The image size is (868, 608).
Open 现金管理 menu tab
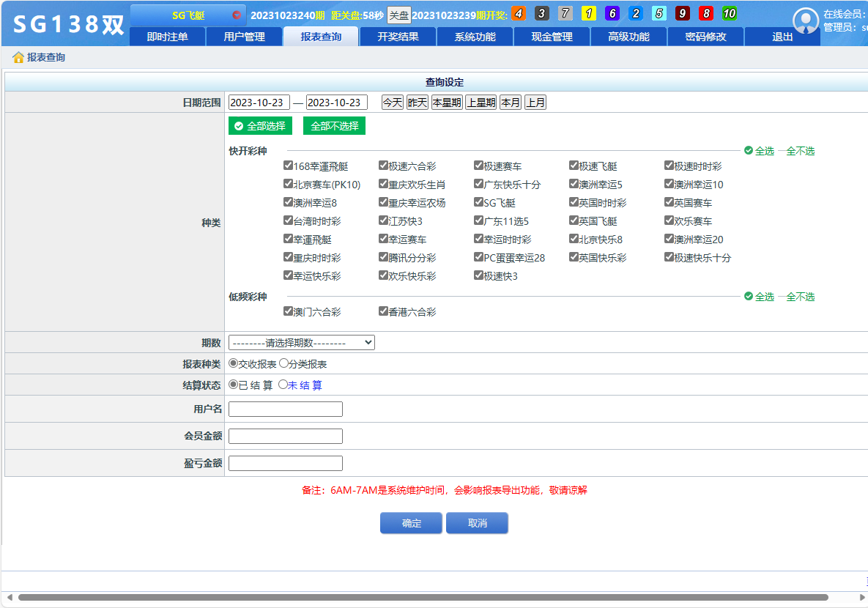pyautogui.click(x=552, y=37)
